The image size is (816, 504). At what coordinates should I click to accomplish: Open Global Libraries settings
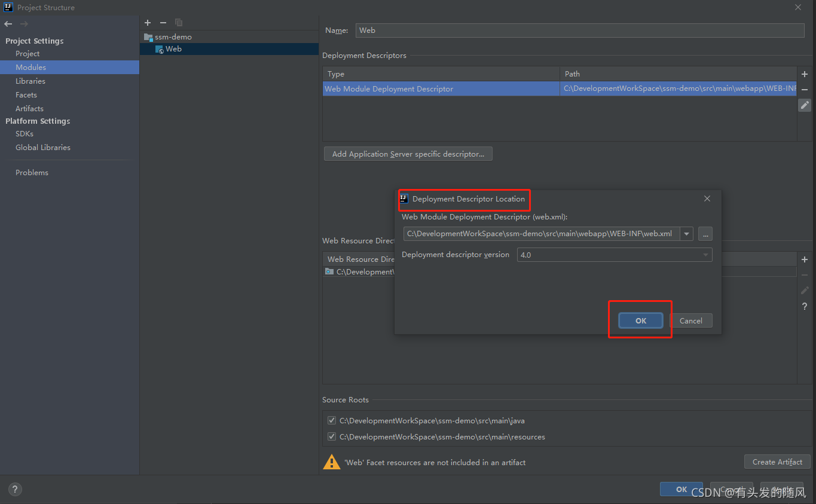pos(43,148)
